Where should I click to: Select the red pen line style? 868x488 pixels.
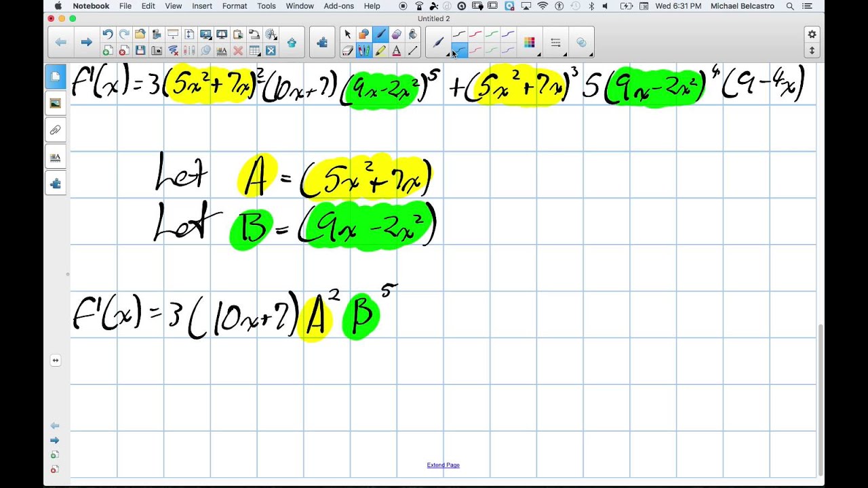[475, 34]
